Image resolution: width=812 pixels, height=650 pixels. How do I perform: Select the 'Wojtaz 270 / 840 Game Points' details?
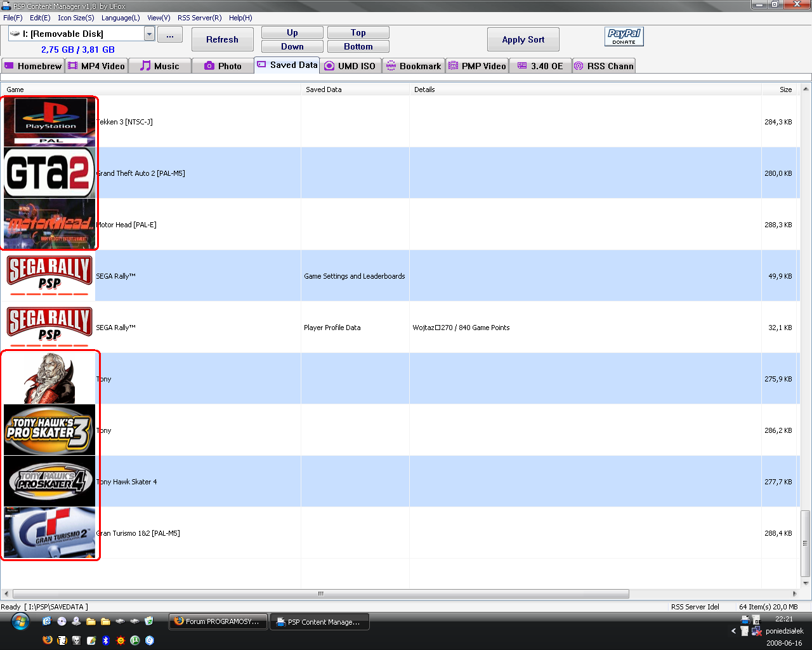coord(461,328)
